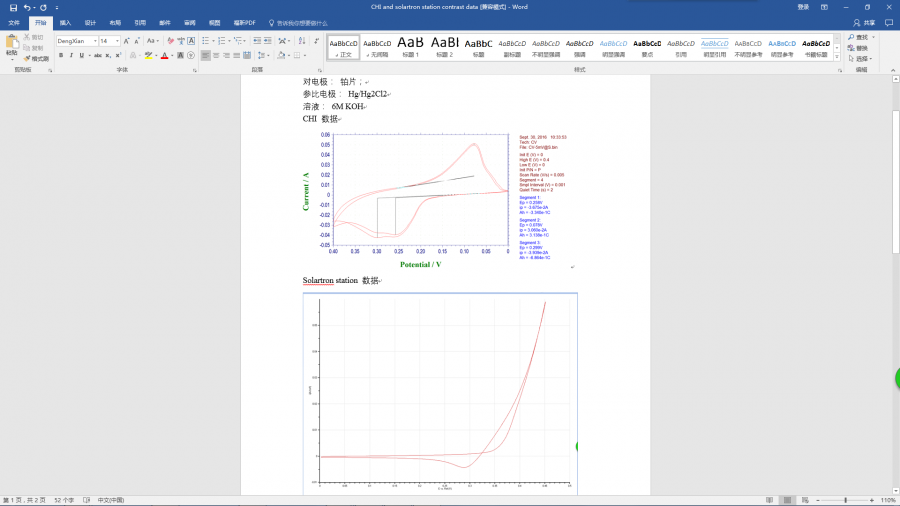Switch to the Design tab

[x=90, y=23]
